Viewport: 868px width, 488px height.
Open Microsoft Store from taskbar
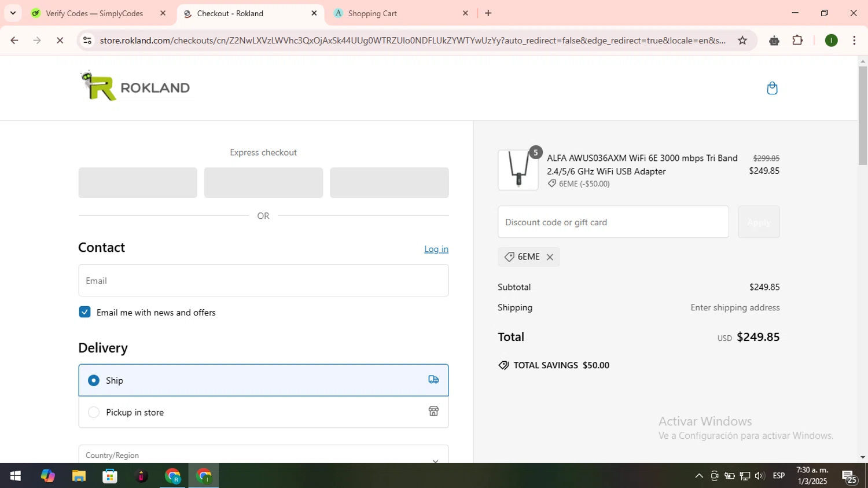(x=110, y=476)
